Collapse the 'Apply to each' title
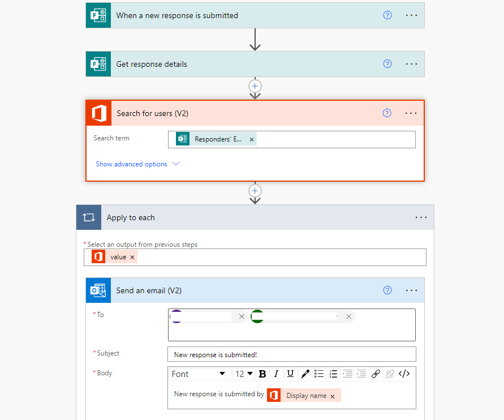This screenshot has height=420, width=504. (x=131, y=218)
